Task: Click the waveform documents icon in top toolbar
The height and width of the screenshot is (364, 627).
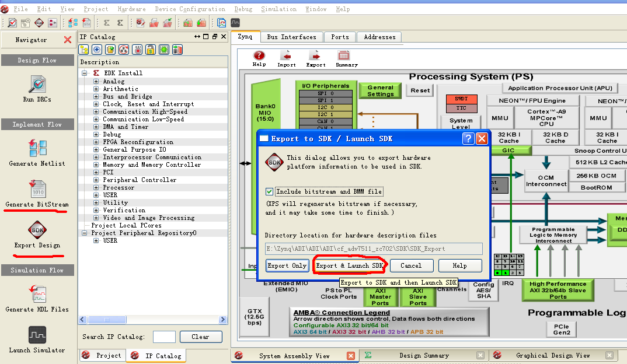Action: pyautogui.click(x=221, y=23)
